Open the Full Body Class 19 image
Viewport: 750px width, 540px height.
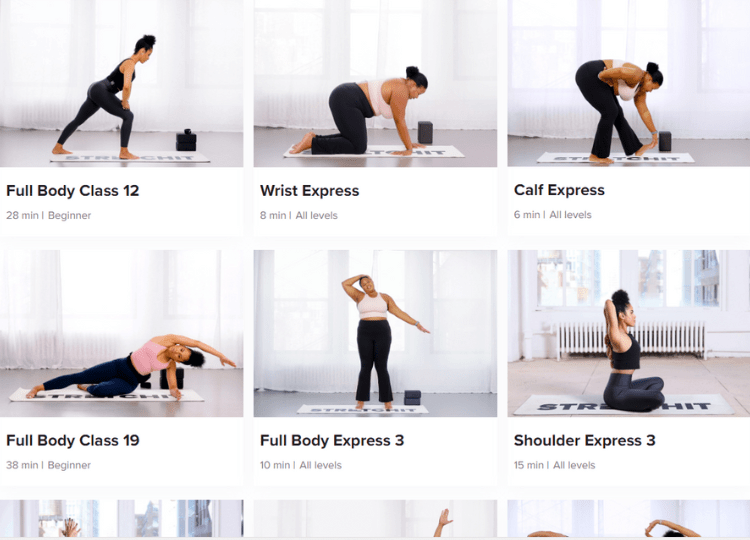click(121, 333)
